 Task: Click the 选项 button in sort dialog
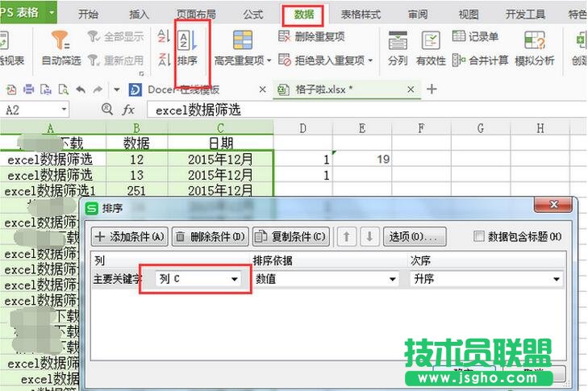415,236
